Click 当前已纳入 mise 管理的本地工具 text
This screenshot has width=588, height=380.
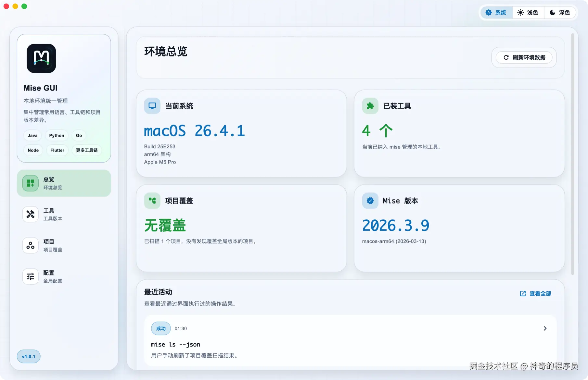click(403, 147)
